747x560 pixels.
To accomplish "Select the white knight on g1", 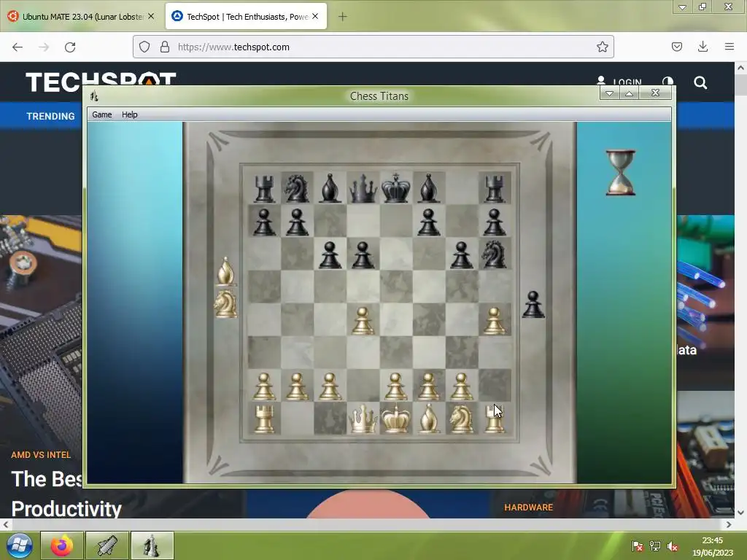I will [461, 419].
